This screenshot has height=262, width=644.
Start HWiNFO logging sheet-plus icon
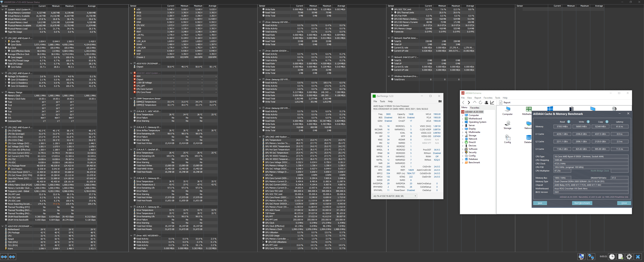click(621, 257)
